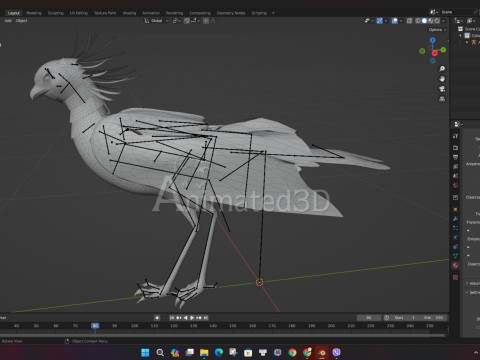Open the Render properties tab
The image size is (480, 360).
[455, 148]
